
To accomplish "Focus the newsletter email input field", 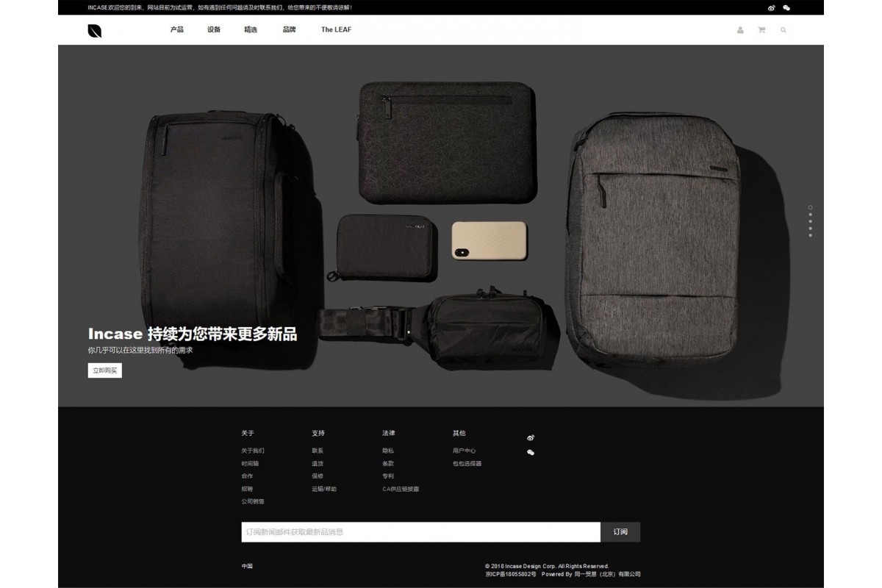I will [x=421, y=532].
